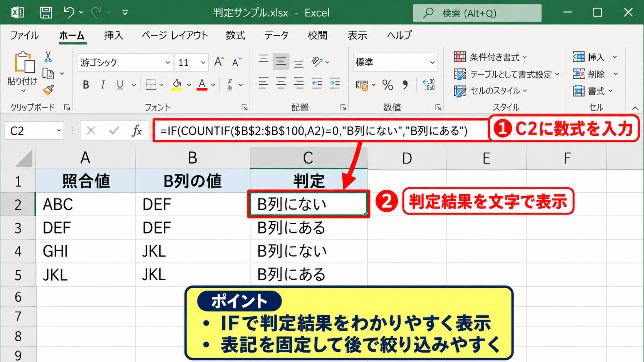The width and height of the screenshot is (644, 362).
Task: Switch to the データ ribbon tab
Action: click(276, 35)
